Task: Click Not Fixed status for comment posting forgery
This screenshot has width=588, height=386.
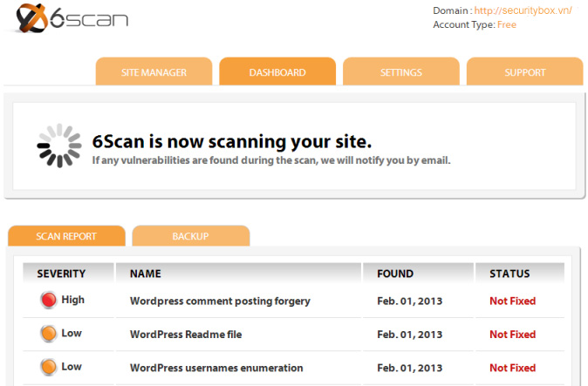Action: coord(513,301)
